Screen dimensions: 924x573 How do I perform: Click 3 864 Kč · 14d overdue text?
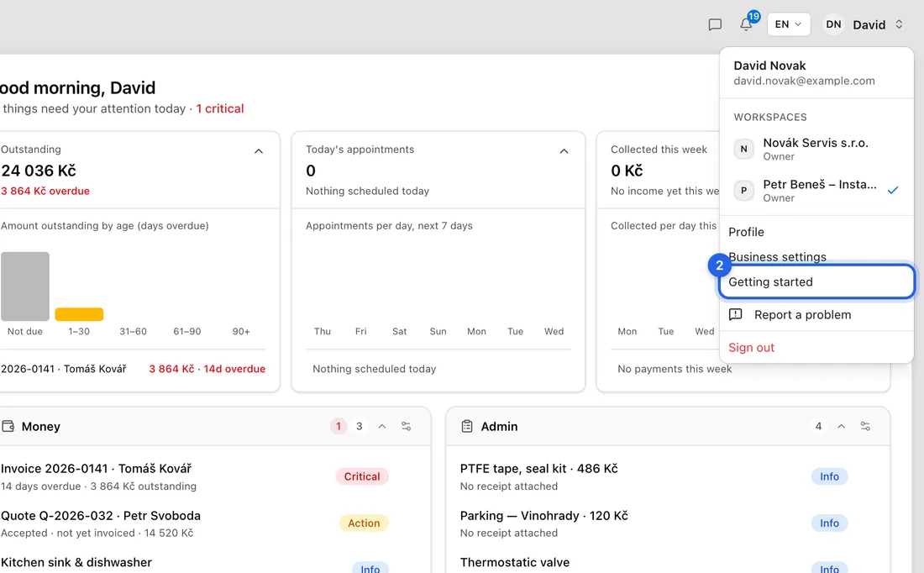pyautogui.click(x=207, y=369)
